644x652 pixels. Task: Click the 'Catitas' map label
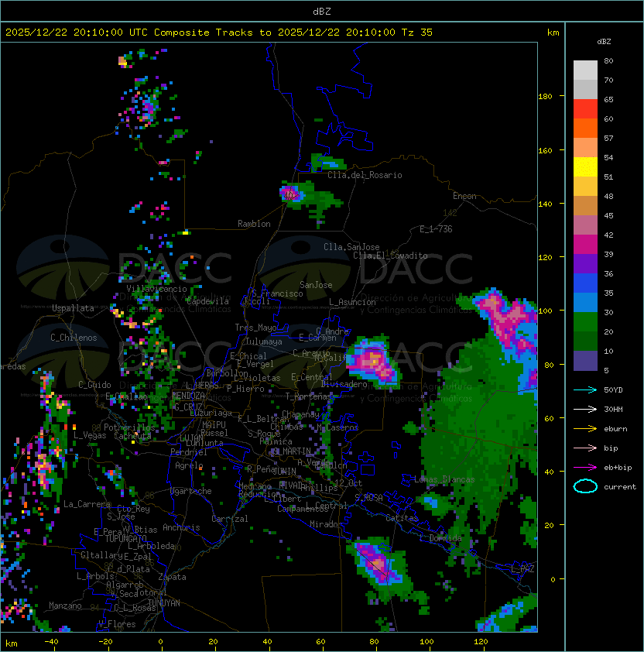point(402,518)
